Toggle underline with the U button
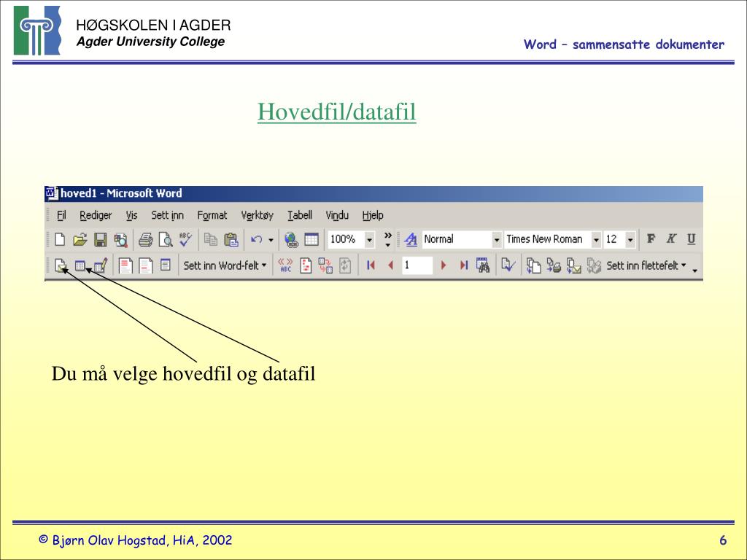Image resolution: width=747 pixels, height=560 pixels. (691, 238)
